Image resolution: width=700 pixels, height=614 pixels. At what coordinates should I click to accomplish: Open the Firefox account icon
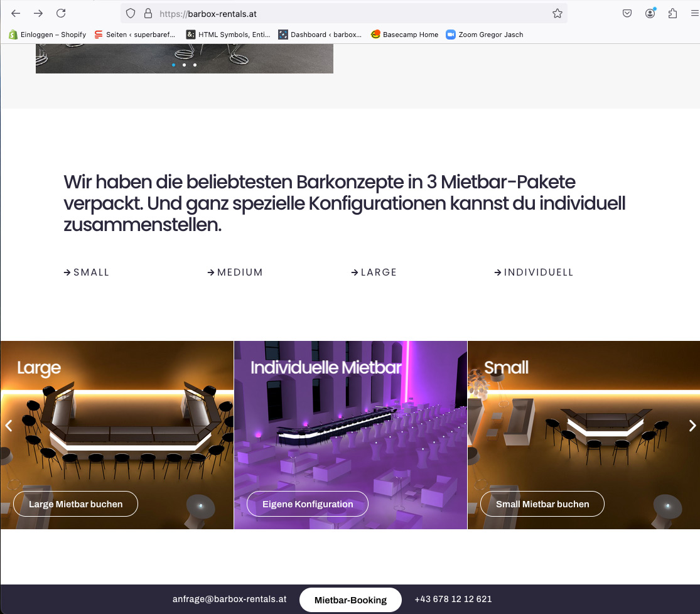(650, 13)
